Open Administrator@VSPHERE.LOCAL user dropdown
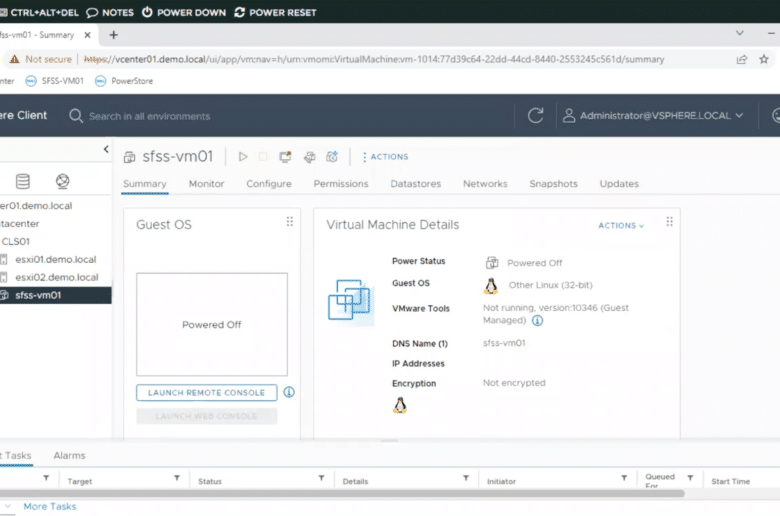The image size is (780, 516). click(653, 115)
